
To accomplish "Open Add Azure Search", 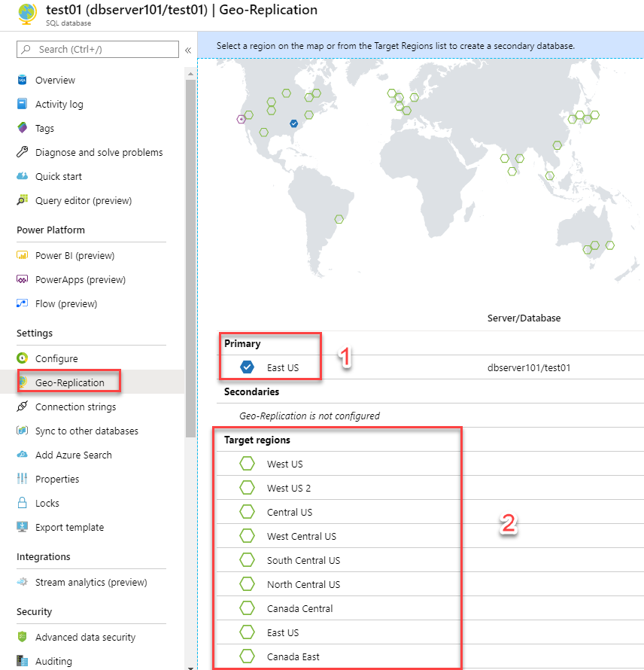I will point(74,455).
